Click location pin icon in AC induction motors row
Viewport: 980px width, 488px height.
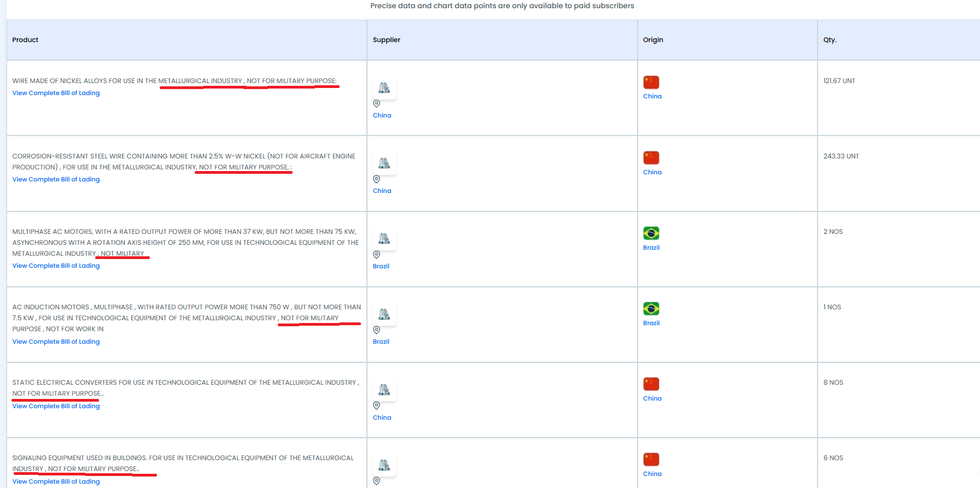coord(376,330)
